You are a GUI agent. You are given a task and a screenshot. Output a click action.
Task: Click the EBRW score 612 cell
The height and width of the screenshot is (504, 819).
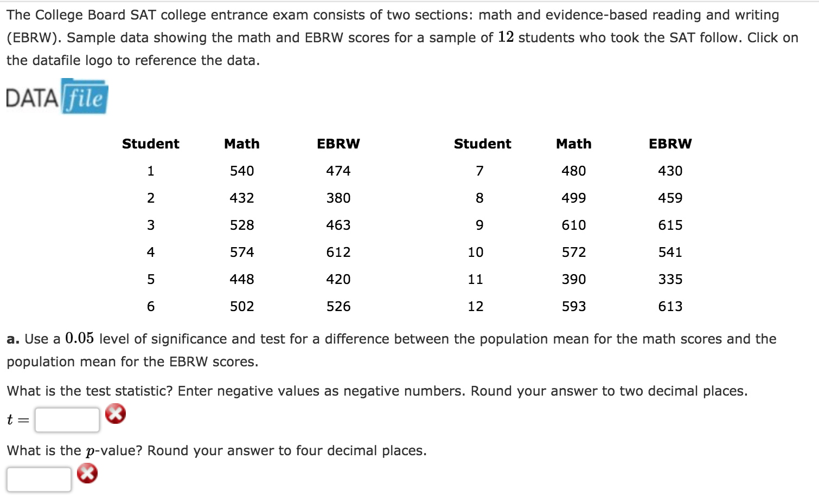pyautogui.click(x=338, y=253)
